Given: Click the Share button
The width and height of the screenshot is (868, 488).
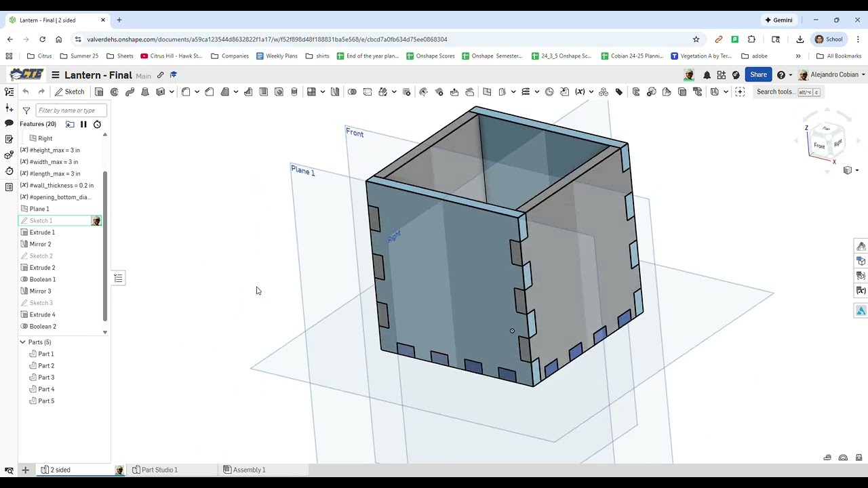Looking at the screenshot, I should click(758, 75).
